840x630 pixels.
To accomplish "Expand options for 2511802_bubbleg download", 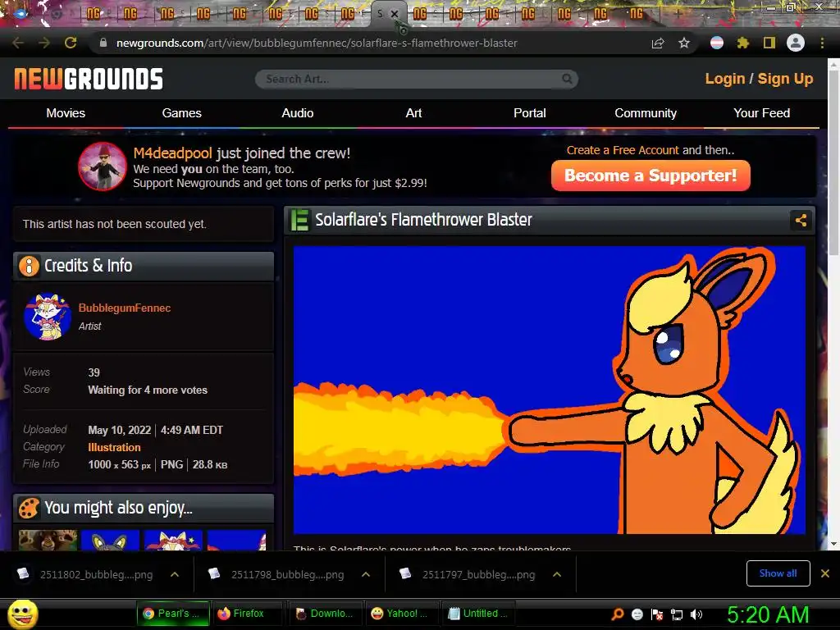I will click(x=175, y=574).
